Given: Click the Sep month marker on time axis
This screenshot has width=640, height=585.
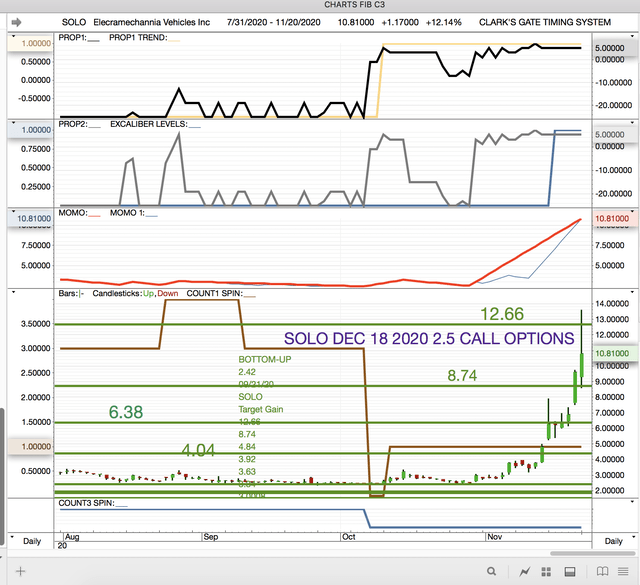Looking at the screenshot, I should point(211,537).
